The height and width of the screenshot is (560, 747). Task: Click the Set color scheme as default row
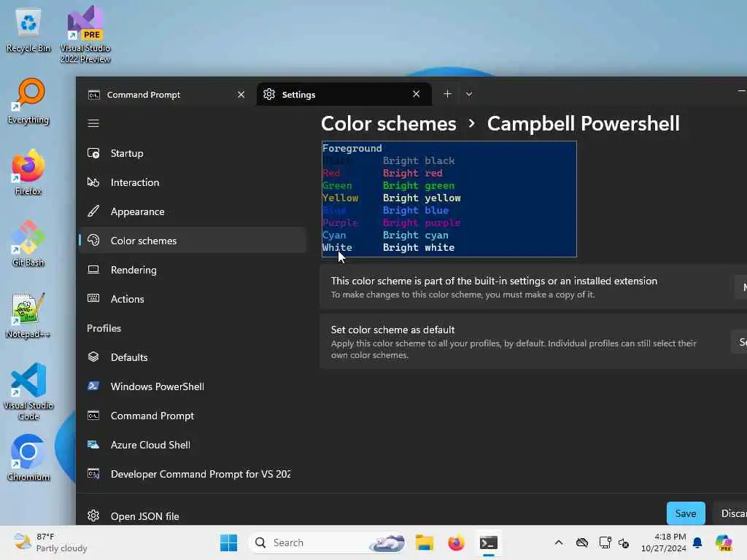[533, 342]
